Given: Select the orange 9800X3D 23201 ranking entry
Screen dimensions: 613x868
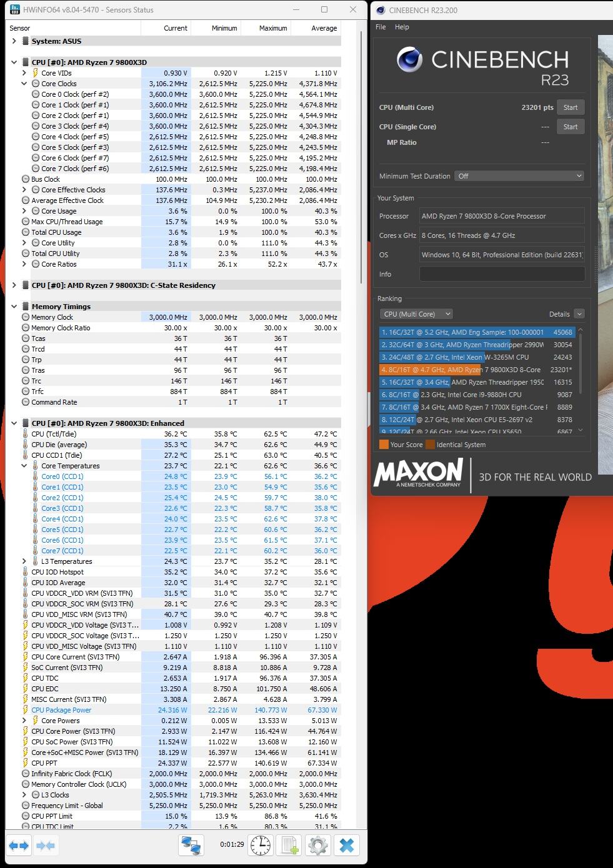Looking at the screenshot, I should coord(477,370).
